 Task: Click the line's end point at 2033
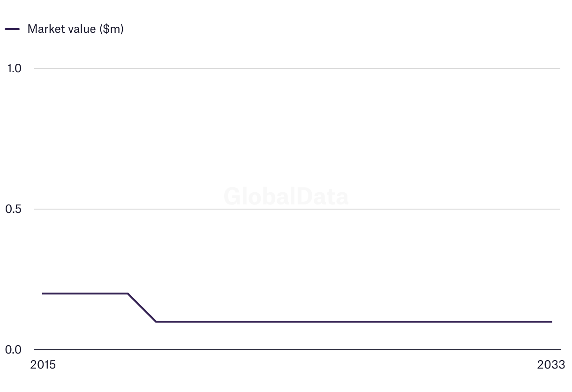(551, 322)
